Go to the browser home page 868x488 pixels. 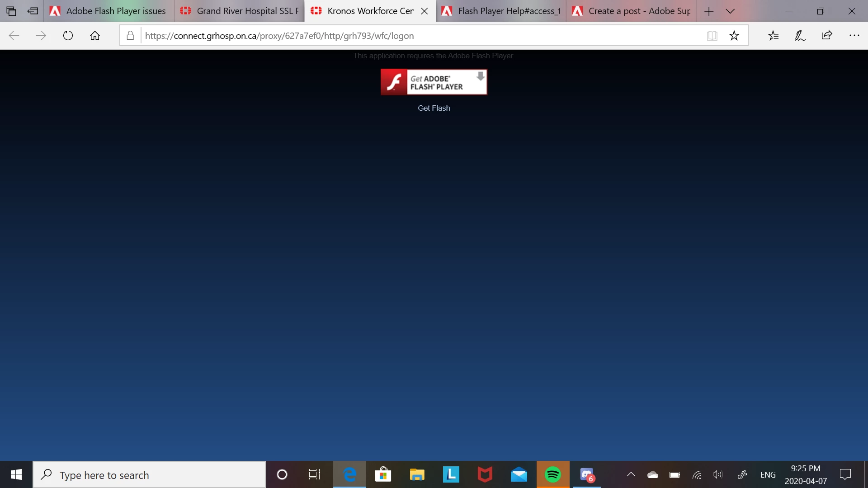pos(94,36)
